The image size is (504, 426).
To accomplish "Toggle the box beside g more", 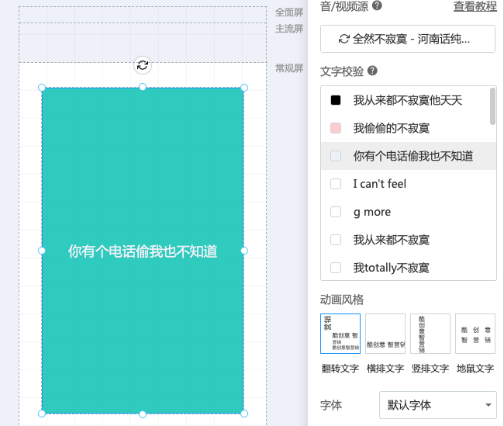I will point(336,212).
